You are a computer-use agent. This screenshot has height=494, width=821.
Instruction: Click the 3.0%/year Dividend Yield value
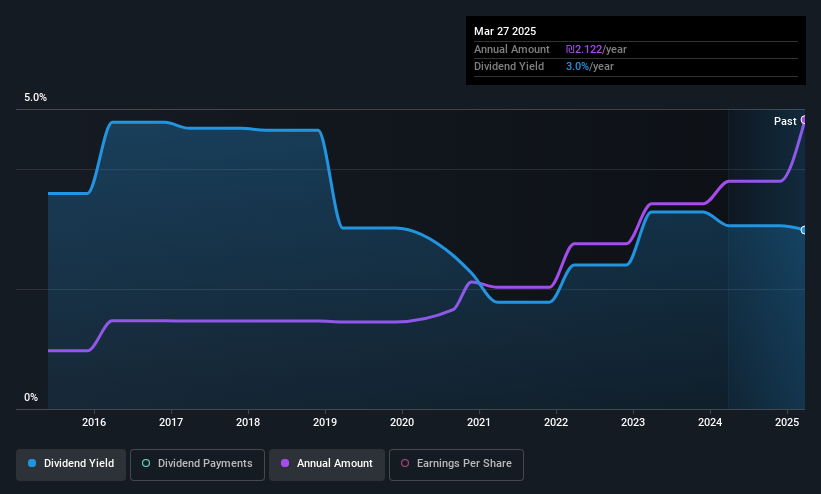(x=590, y=67)
